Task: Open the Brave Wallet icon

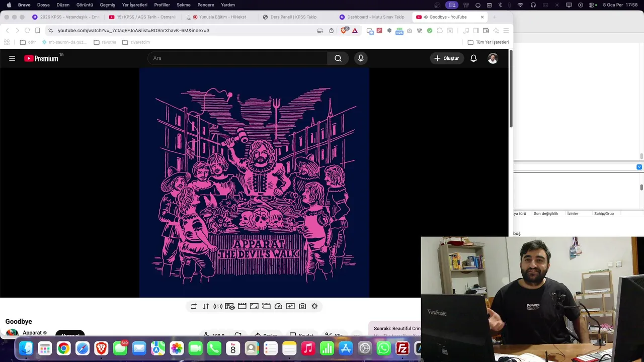Action: [x=486, y=31]
